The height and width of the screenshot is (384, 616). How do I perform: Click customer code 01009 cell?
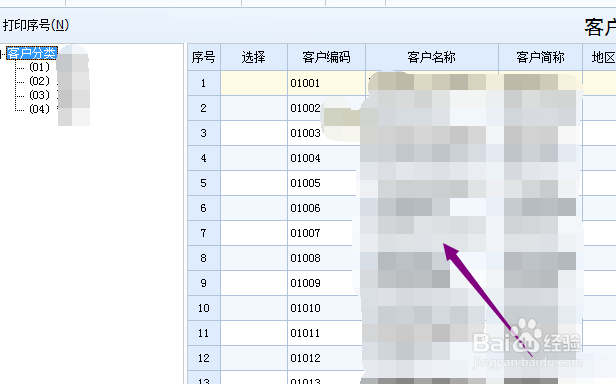(x=326, y=283)
